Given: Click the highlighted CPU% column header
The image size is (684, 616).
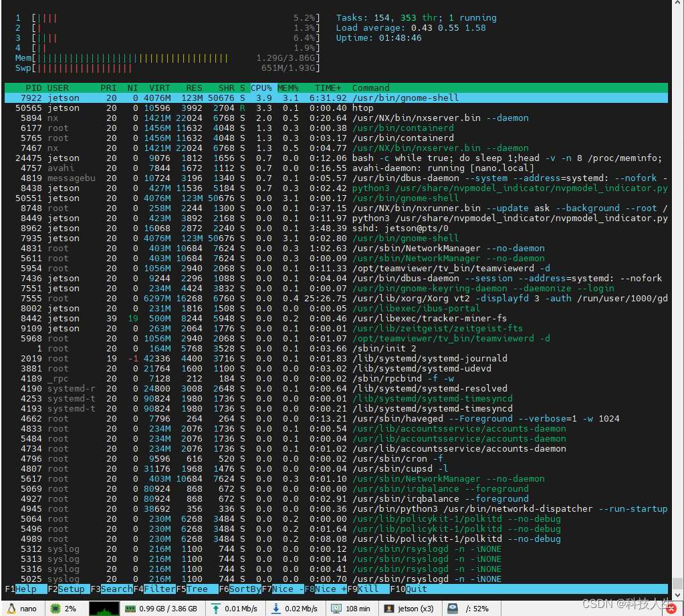Looking at the screenshot, I should [261, 88].
